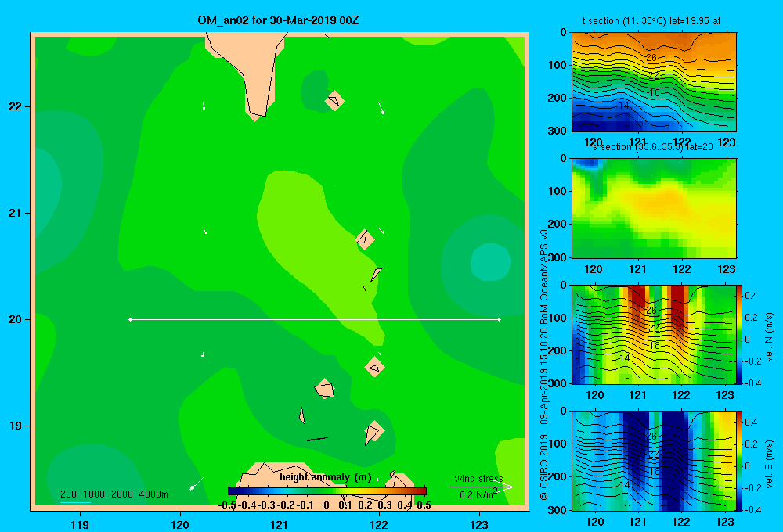Click the height anomaly color bar
The width and height of the screenshot is (783, 532).
327,491
